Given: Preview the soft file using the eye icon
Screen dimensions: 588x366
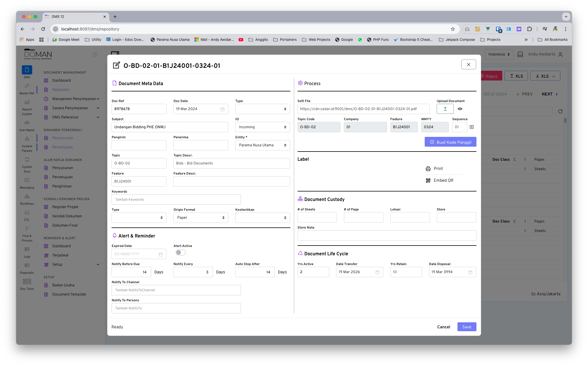Looking at the screenshot, I should (x=460, y=109).
